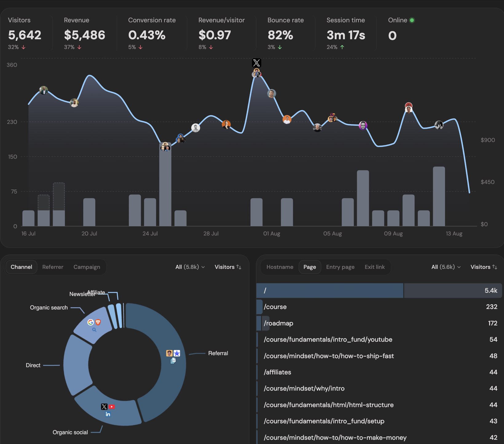
Task: Click the avatar marker near 19 Jul
Action: pos(74,103)
